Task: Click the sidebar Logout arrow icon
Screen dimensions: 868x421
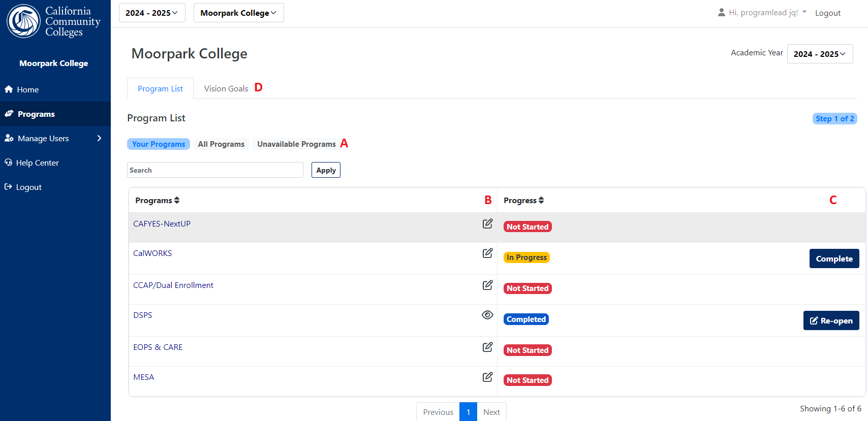Action: tap(8, 187)
